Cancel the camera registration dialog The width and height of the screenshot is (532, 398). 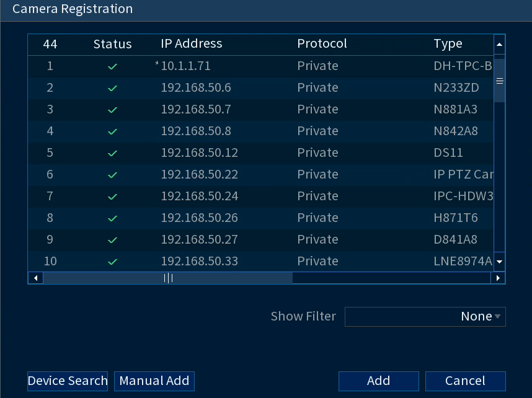click(465, 381)
